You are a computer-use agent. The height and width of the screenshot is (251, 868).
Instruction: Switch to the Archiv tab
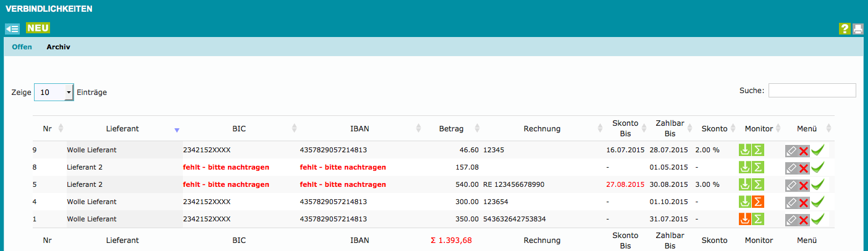[58, 47]
